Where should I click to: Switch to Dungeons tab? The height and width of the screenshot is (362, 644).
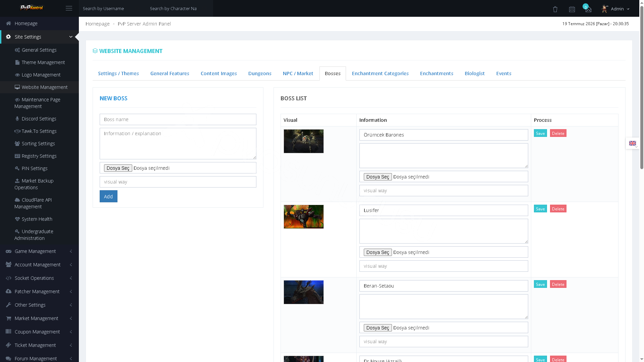(260, 73)
